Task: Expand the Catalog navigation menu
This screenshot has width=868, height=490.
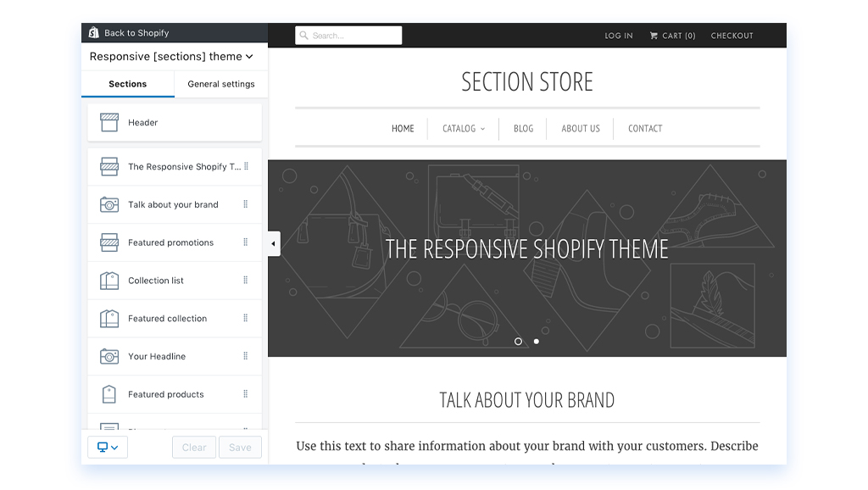Action: [464, 129]
